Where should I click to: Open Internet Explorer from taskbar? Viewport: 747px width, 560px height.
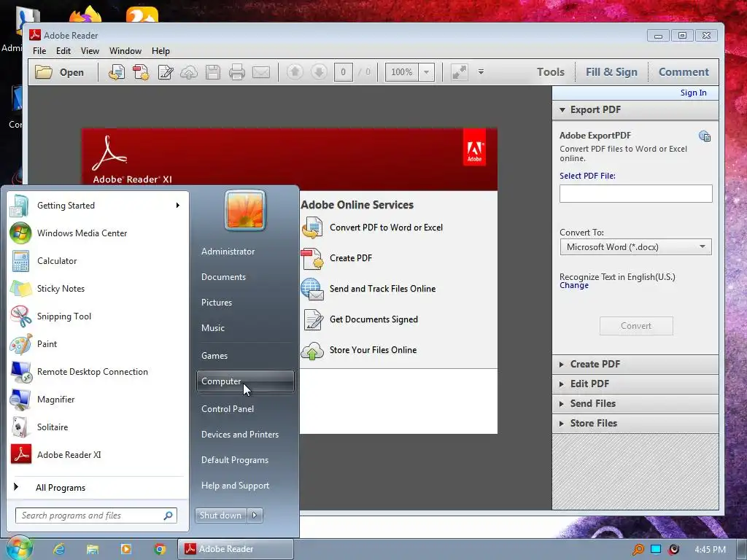click(59, 549)
